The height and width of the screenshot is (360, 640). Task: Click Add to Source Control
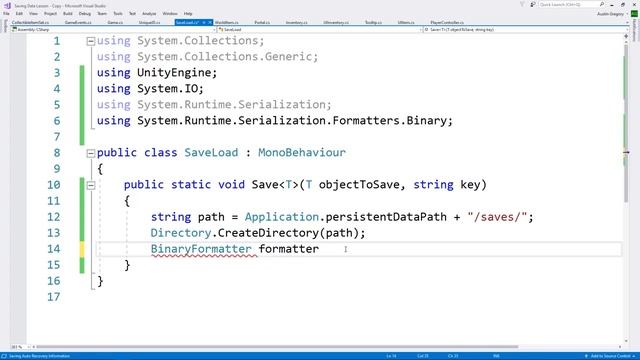point(610,356)
